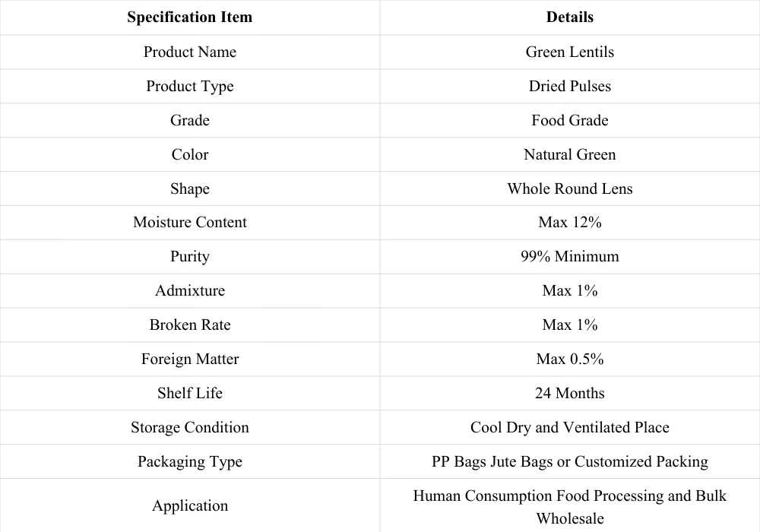Select the Application row label
The width and height of the screenshot is (760, 532).
[x=189, y=505]
